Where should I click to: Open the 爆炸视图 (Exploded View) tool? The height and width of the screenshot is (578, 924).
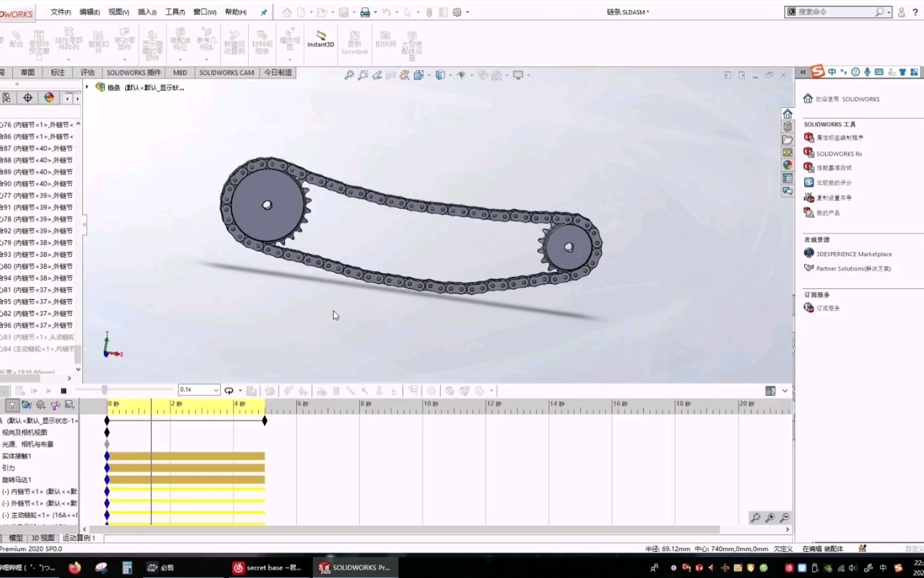click(289, 42)
